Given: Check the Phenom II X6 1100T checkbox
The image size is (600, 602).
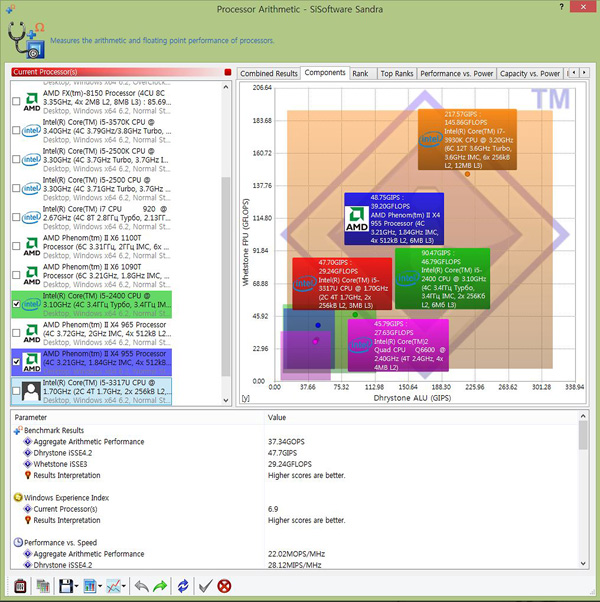Looking at the screenshot, I should 16,246.
